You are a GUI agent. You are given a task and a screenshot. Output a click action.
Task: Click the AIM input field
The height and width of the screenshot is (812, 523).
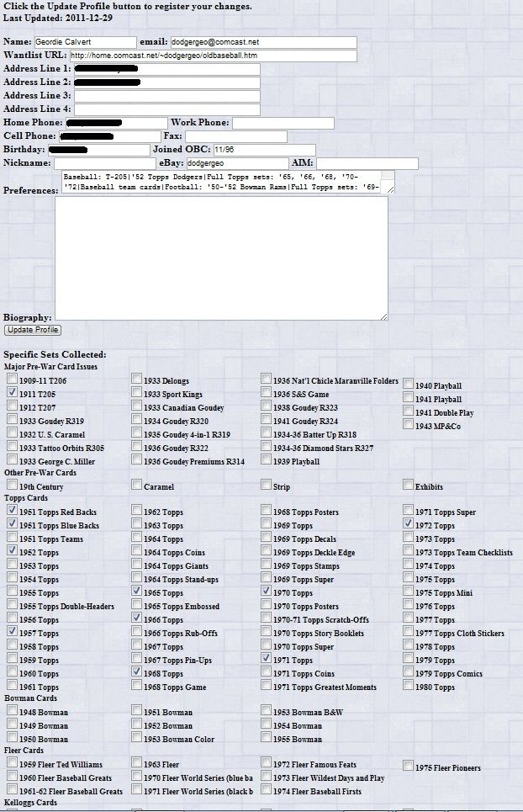(367, 163)
